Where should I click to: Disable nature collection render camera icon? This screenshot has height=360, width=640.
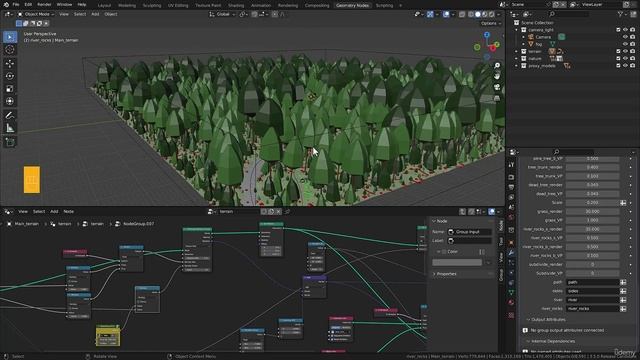[x=632, y=58]
